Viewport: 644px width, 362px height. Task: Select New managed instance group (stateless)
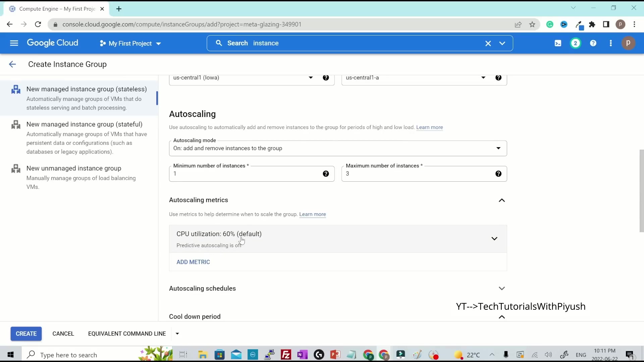[79, 98]
